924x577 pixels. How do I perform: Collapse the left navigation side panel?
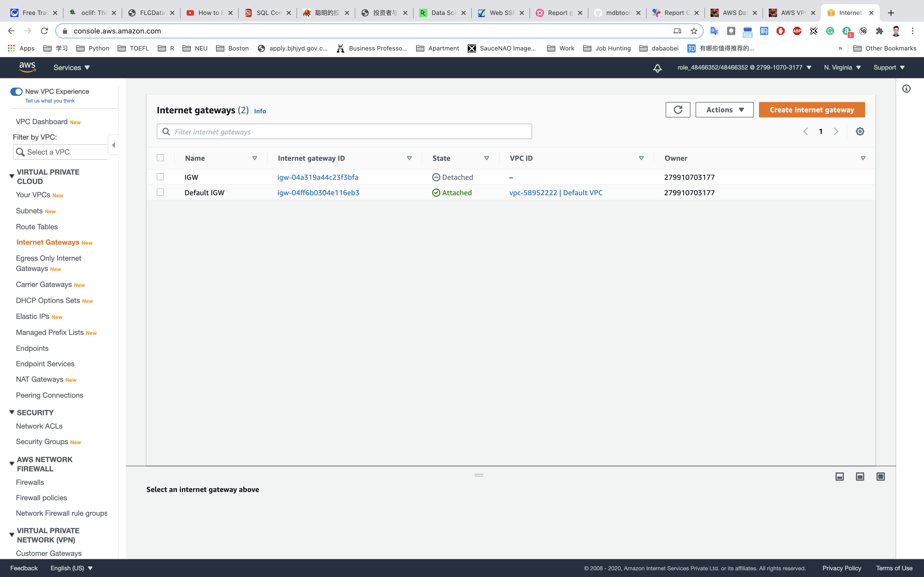coord(113,145)
